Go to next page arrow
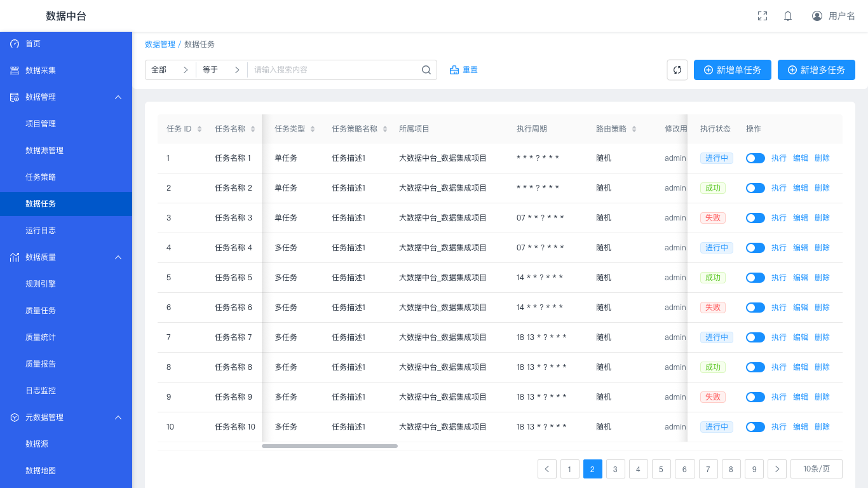 [x=777, y=469]
